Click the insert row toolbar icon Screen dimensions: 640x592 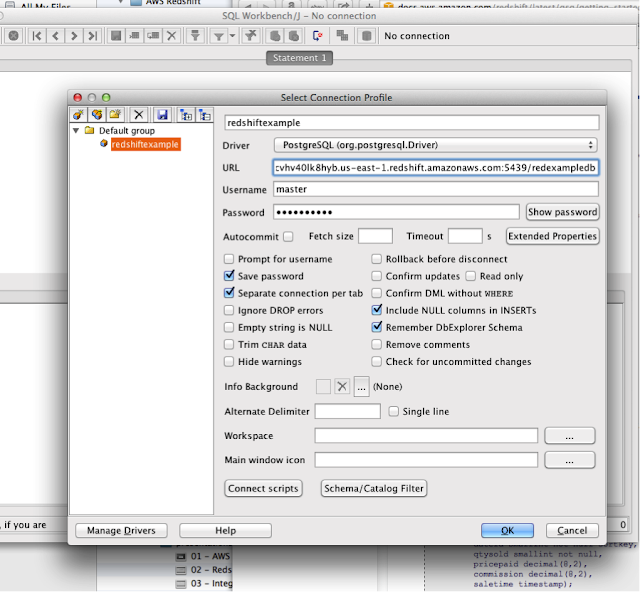pos(134,36)
